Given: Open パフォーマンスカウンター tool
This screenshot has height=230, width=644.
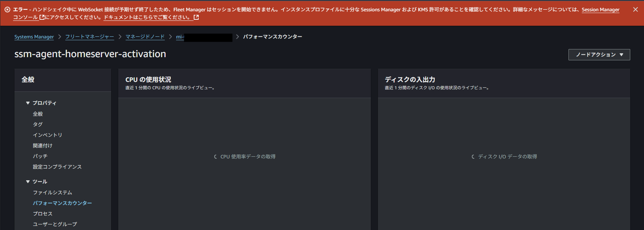Looking at the screenshot, I should pyautogui.click(x=62, y=203).
